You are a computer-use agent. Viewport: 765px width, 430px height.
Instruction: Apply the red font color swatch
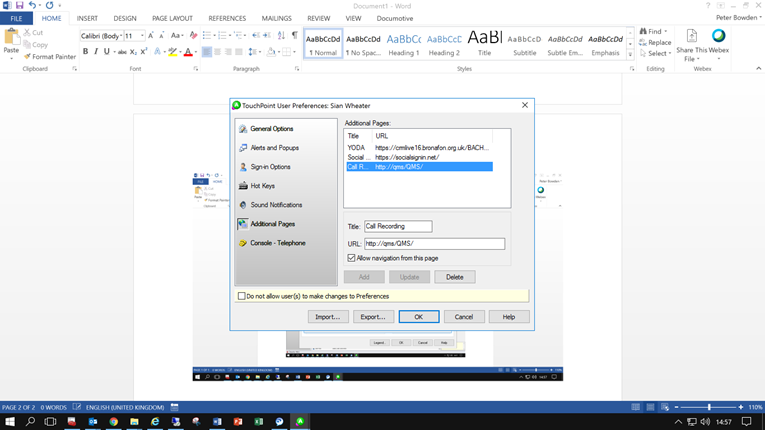188,52
